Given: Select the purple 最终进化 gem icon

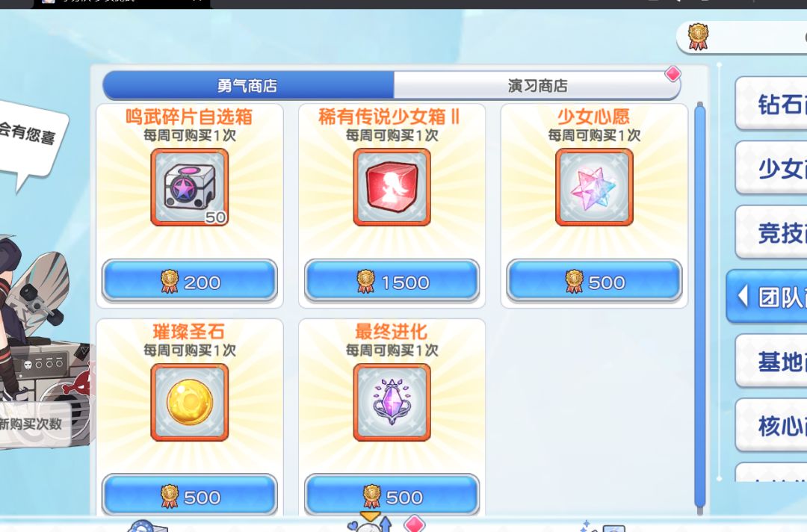Looking at the screenshot, I should click(392, 402).
